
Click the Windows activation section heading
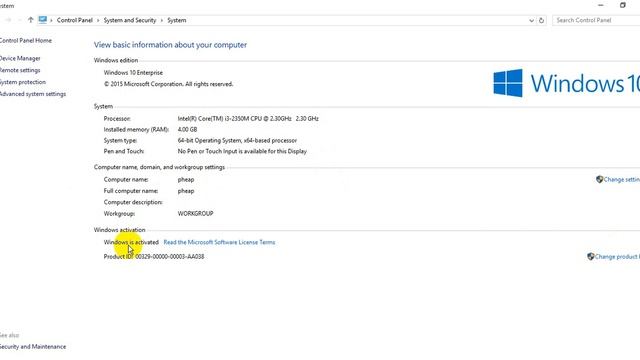pos(120,230)
